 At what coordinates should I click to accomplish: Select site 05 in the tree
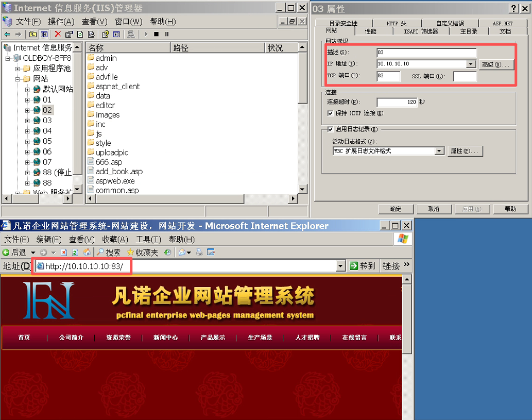coord(47,141)
